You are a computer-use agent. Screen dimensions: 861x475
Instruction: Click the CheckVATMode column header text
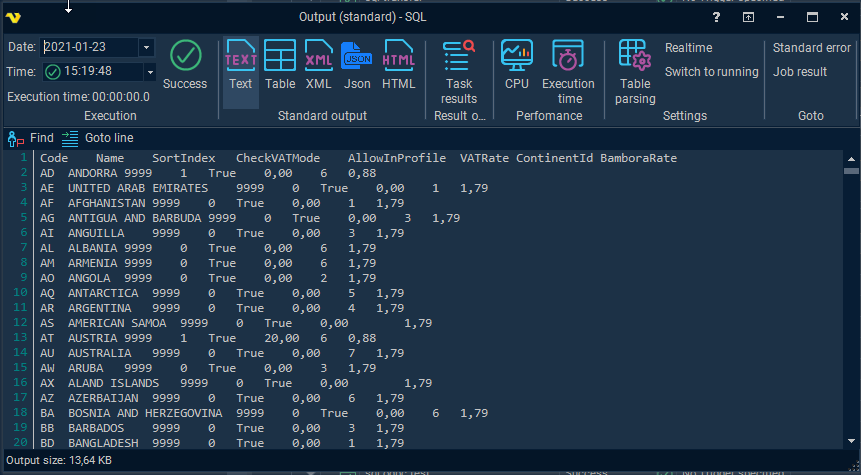[x=278, y=158]
